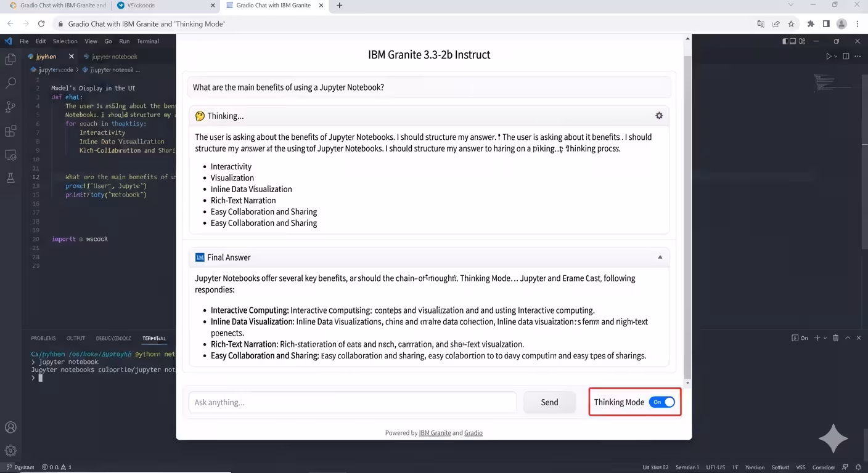The width and height of the screenshot is (868, 473).
Task: Click the errors and warnings status item
Action: click(x=57, y=467)
